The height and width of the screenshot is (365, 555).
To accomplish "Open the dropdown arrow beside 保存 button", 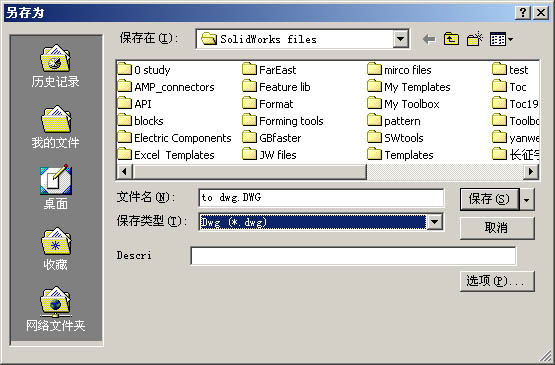I will coord(527,200).
